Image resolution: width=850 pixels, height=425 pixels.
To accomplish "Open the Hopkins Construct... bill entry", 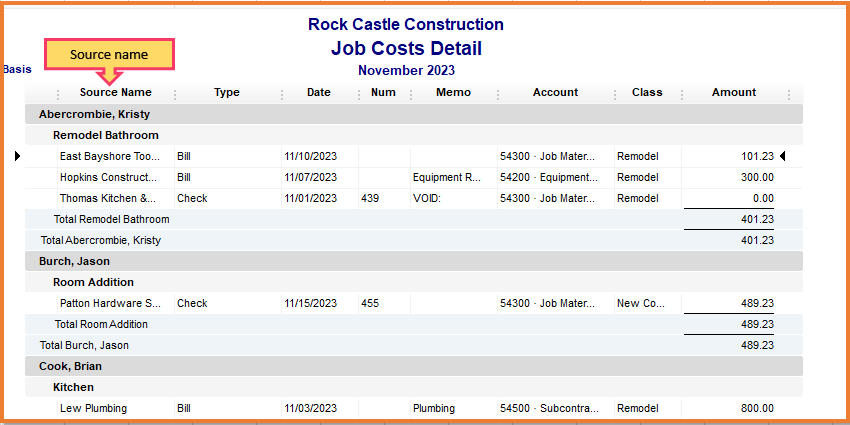I will [109, 177].
